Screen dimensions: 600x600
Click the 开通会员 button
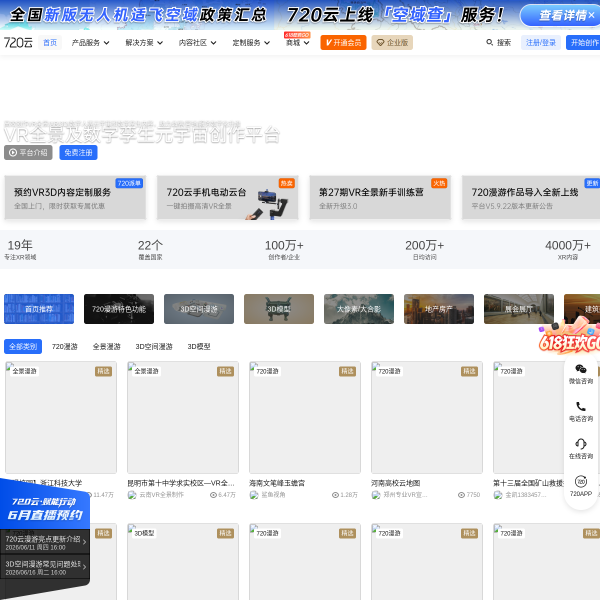(343, 42)
